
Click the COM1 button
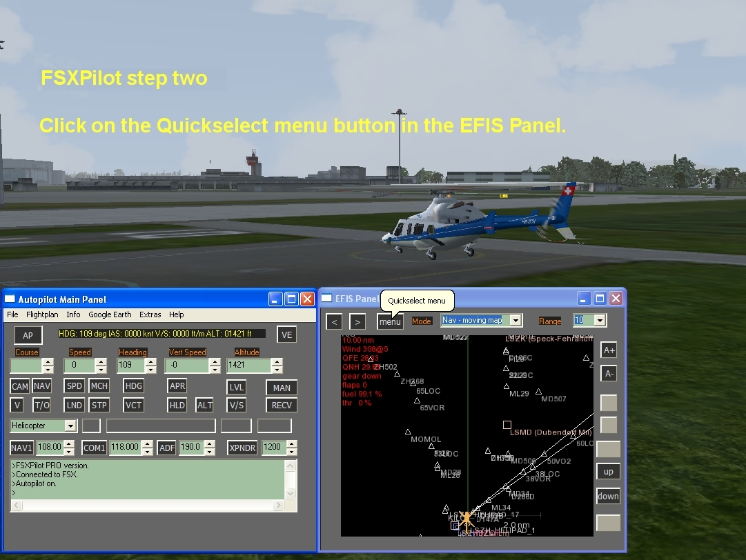95,448
